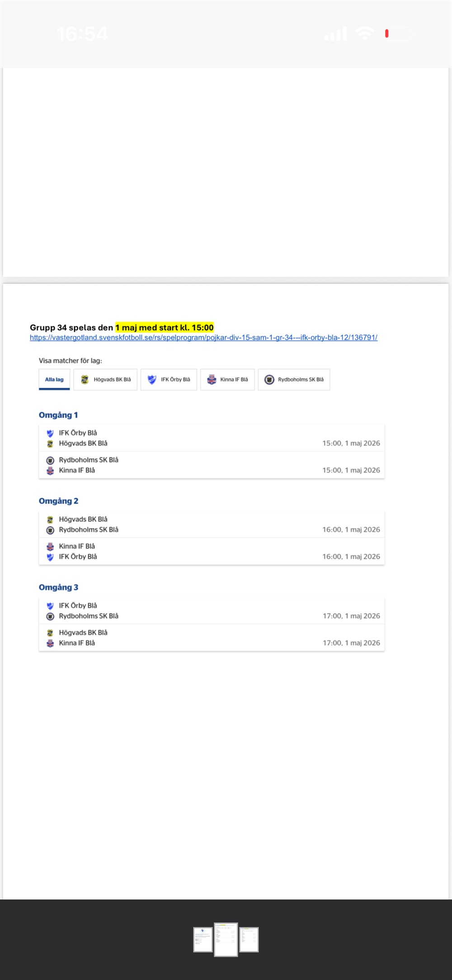
Task: Click Kinna IF crest in team filter bar
Action: click(x=212, y=379)
